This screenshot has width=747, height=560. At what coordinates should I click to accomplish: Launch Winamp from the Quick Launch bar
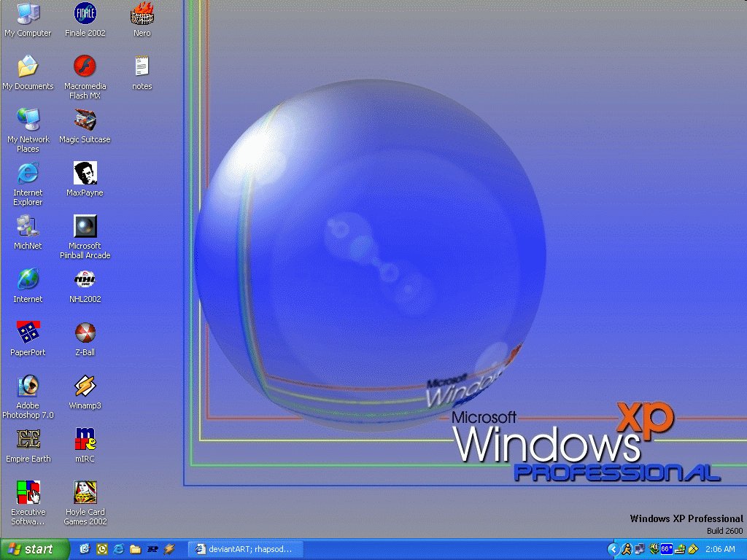click(169, 549)
